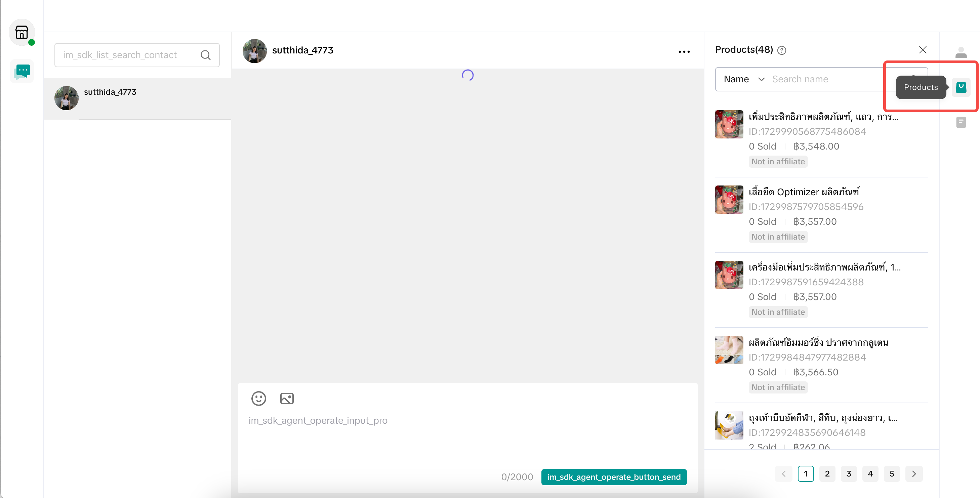Click the shop storefront icon in sidebar
The height and width of the screenshot is (498, 980).
pyautogui.click(x=22, y=32)
